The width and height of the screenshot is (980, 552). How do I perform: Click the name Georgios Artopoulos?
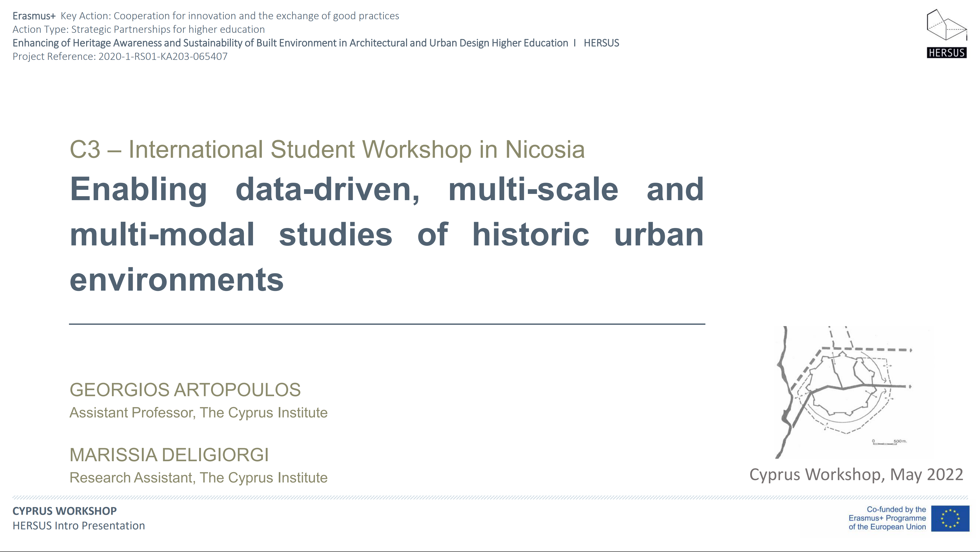(x=185, y=390)
